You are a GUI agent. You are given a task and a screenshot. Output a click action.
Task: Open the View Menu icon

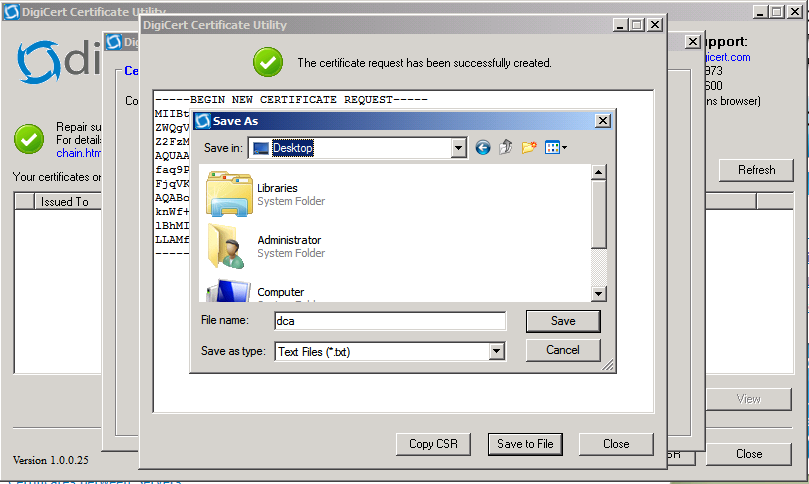[x=556, y=148]
